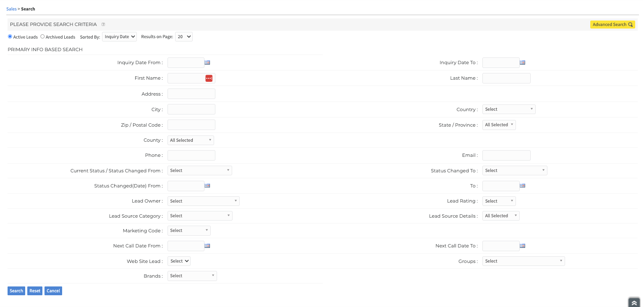Click the help icon beside search criteria heading
The image size is (644, 307).
point(103,25)
